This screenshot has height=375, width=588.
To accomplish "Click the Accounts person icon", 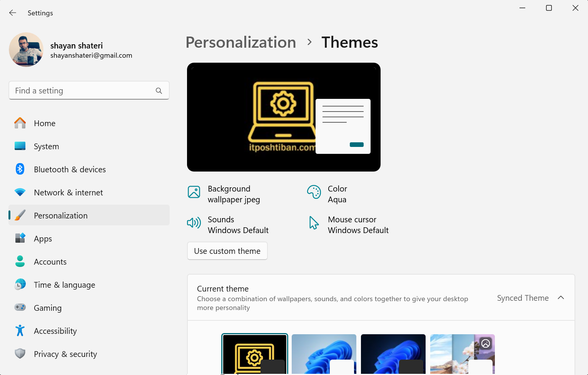I will click(x=20, y=262).
